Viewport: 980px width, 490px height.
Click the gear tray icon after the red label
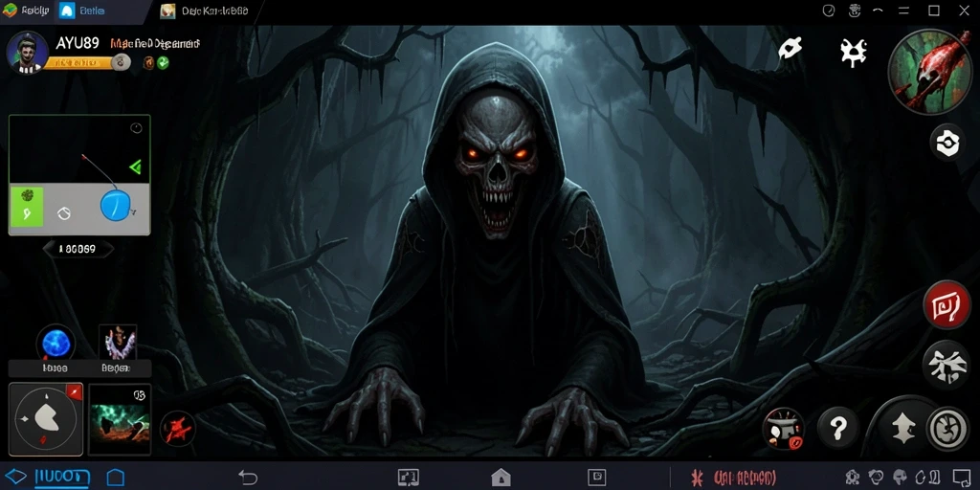tap(852, 479)
